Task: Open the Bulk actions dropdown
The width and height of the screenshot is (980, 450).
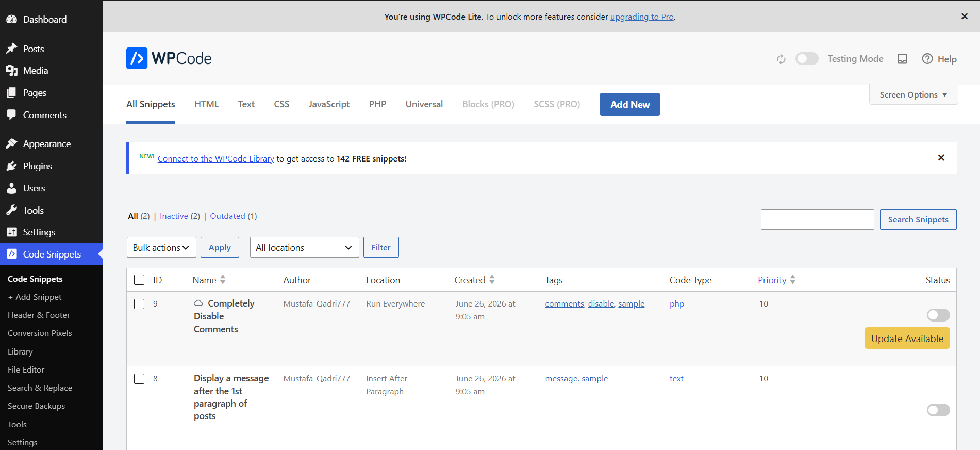Action: [x=161, y=247]
